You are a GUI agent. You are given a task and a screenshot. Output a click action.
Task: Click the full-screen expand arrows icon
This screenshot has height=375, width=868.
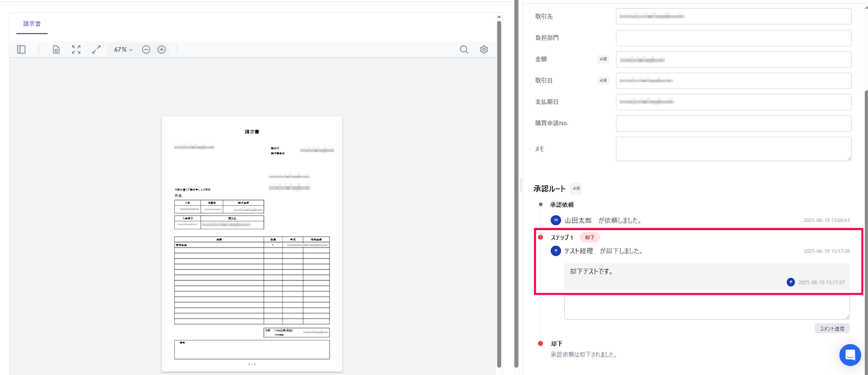[96, 49]
